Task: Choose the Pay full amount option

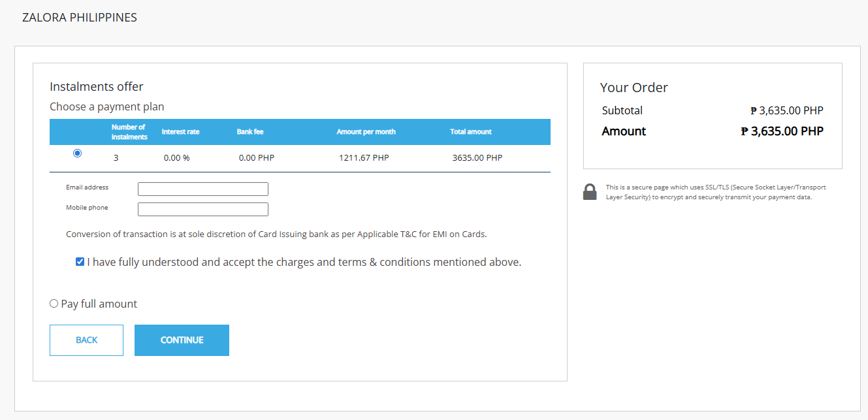Action: pos(54,304)
